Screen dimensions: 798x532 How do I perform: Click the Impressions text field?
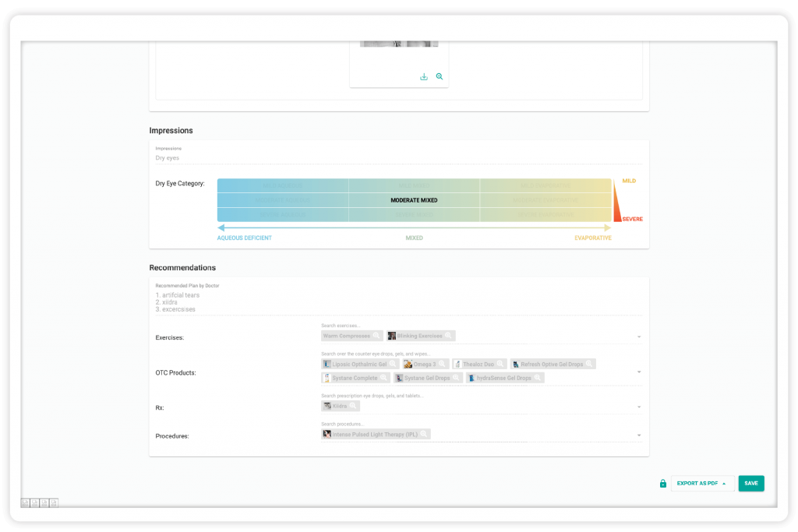click(399, 155)
